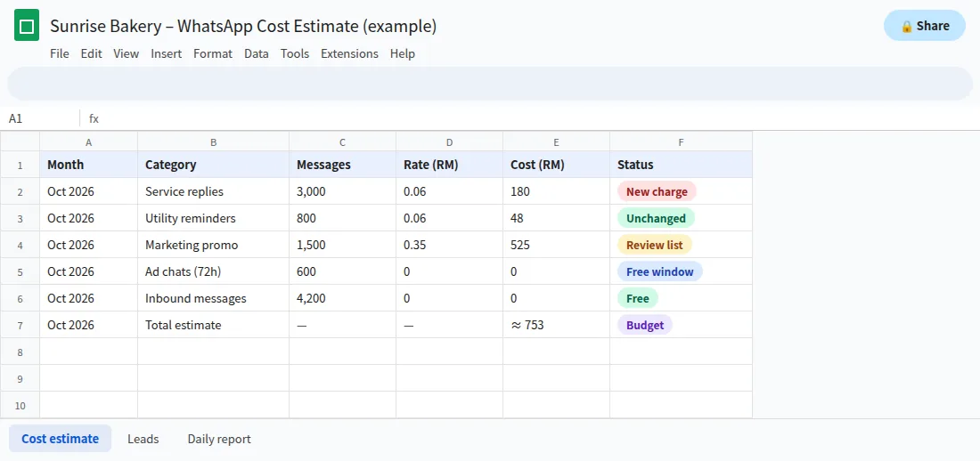Click the A1 name box
The width and height of the screenshot is (980, 461).
click(x=40, y=118)
